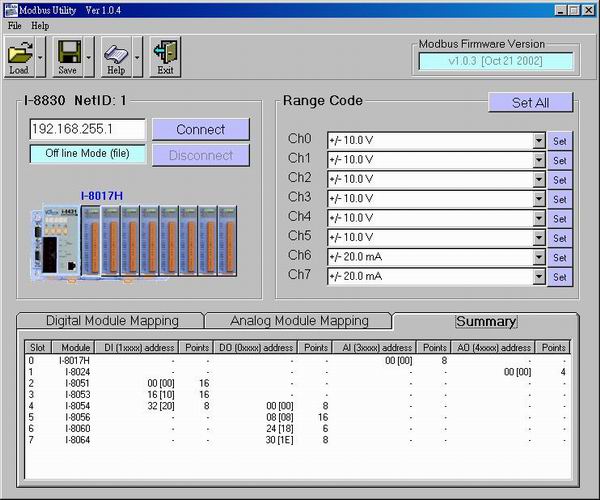Select the I-8064 row in summary table
Image resolution: width=600 pixels, height=500 pixels.
(297, 440)
